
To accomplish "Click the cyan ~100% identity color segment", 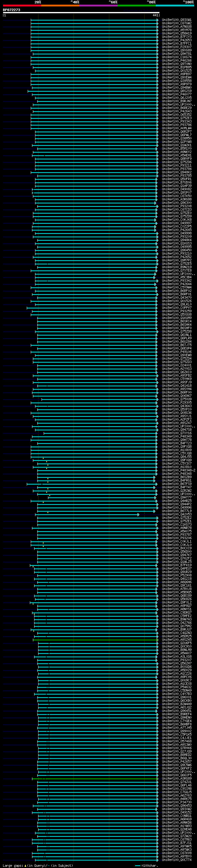I will click(x=175, y=6).
